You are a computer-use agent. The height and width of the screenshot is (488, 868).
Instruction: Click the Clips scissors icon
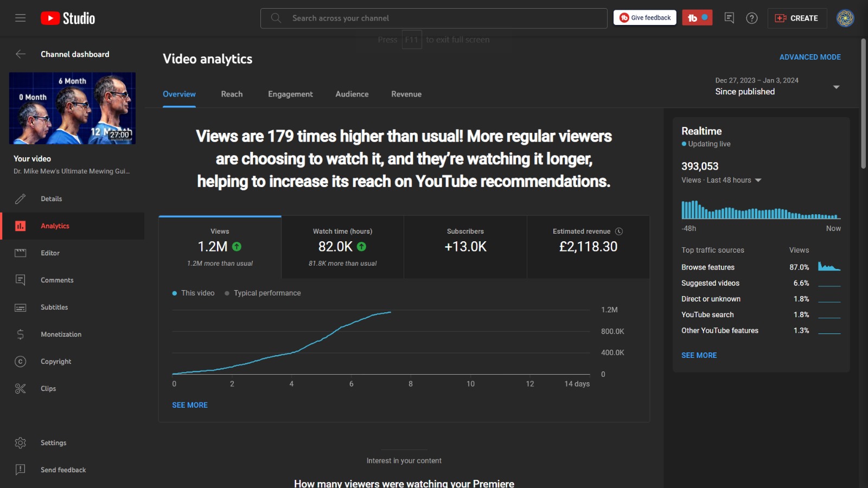21,389
